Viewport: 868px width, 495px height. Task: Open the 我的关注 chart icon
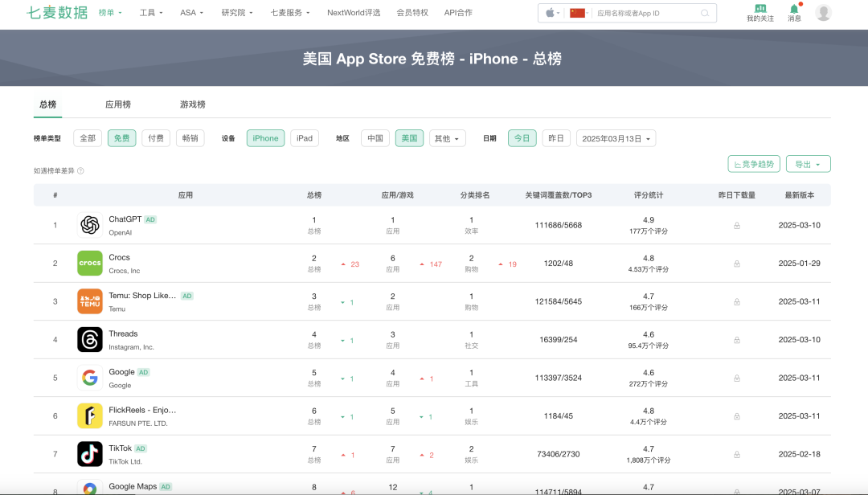(x=760, y=8)
